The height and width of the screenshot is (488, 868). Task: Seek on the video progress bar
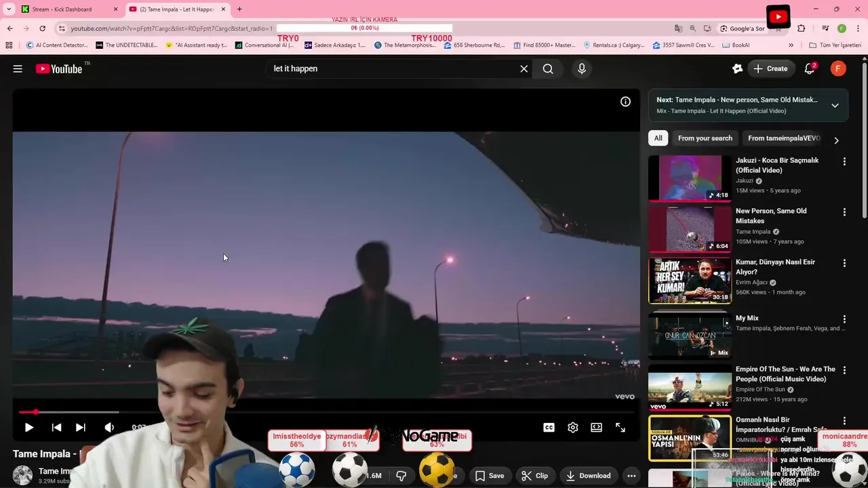[326, 412]
